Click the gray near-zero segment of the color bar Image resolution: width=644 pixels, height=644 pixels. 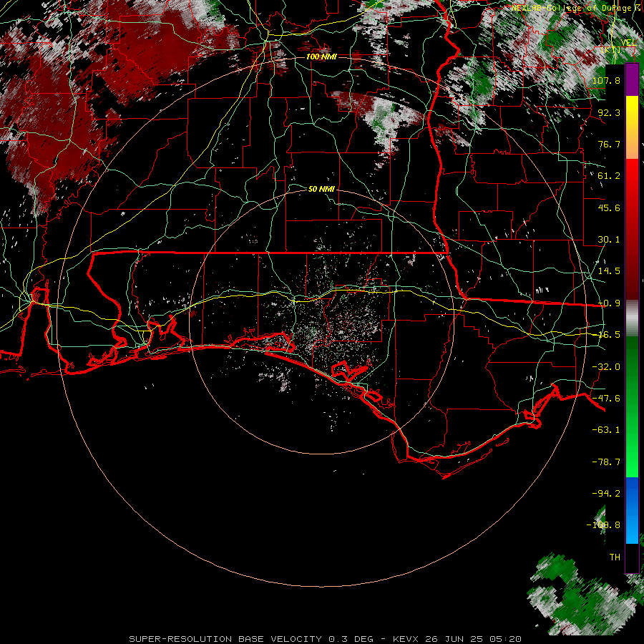pyautogui.click(x=632, y=318)
